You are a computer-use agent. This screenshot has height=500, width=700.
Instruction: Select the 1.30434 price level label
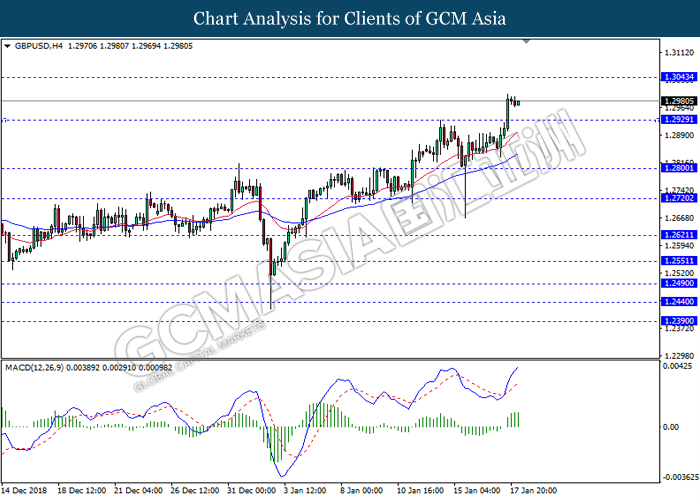pos(679,77)
